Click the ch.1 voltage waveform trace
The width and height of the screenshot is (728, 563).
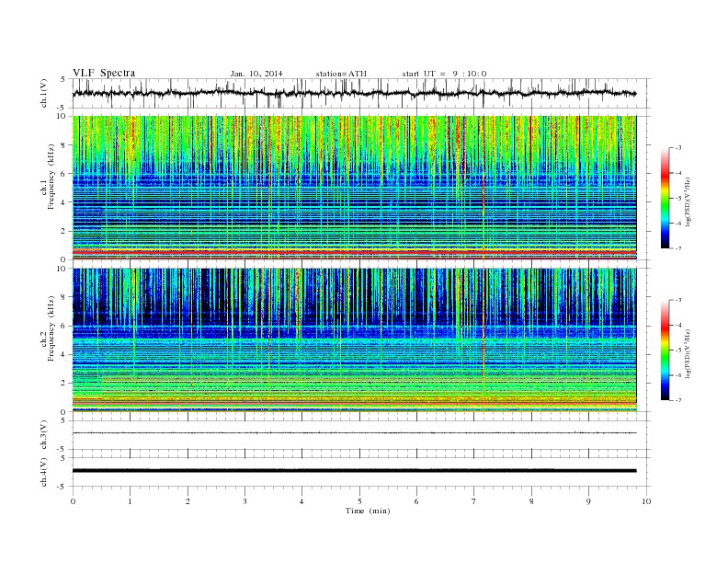coord(354,93)
